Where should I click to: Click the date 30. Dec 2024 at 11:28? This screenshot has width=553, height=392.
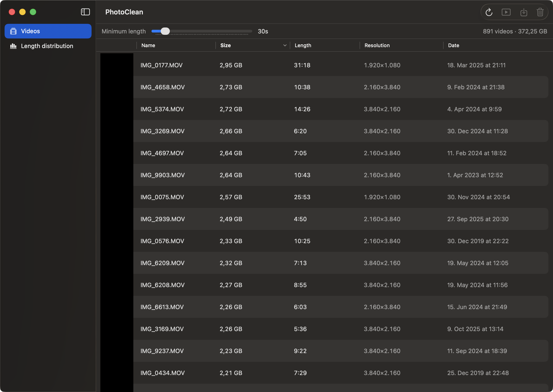(x=477, y=131)
